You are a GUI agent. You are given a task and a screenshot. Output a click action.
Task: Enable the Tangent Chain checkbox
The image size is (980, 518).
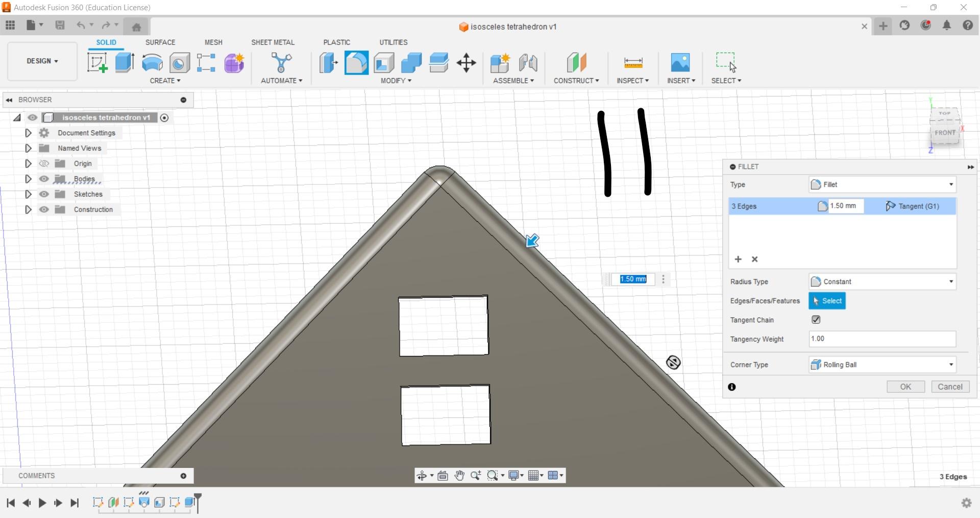click(816, 319)
